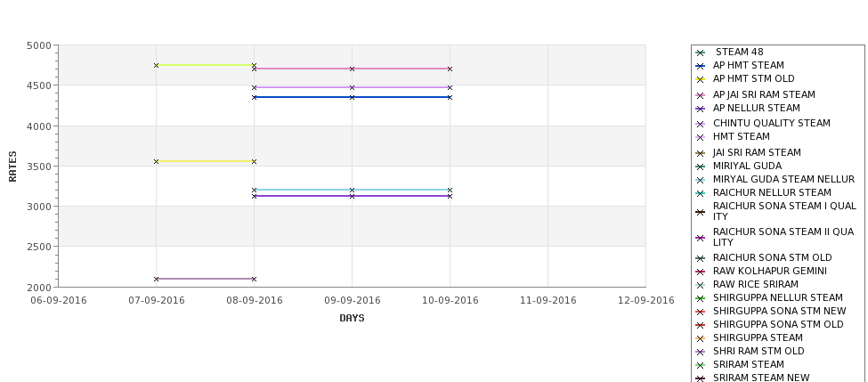Click the STEAM 48 legend marker icon
The height and width of the screenshot is (382, 868).
(700, 53)
